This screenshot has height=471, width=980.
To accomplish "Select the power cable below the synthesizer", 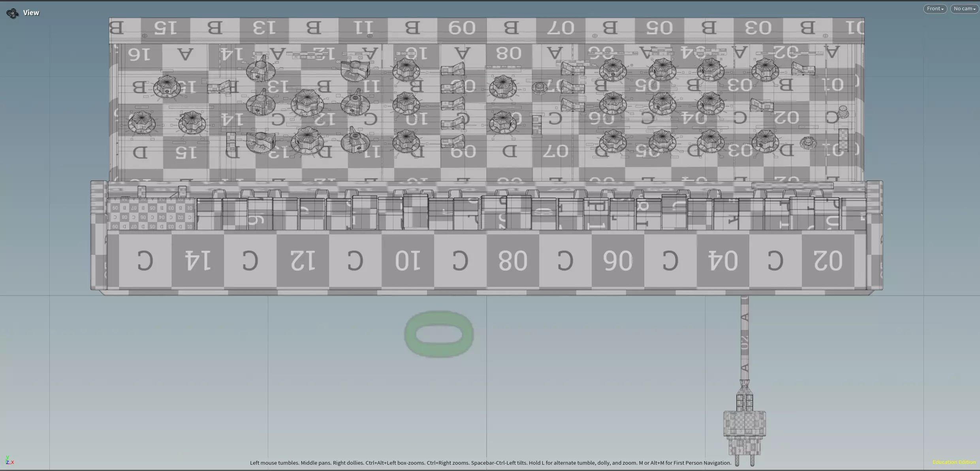I will click(745, 338).
